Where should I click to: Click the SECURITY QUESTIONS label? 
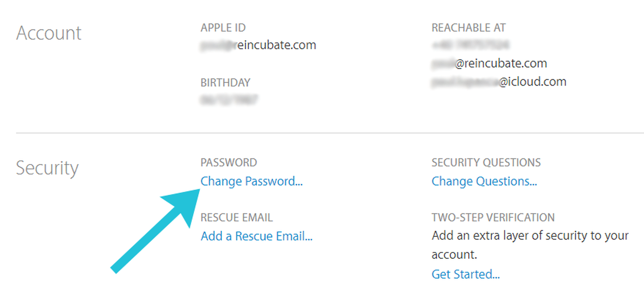pos(486,163)
